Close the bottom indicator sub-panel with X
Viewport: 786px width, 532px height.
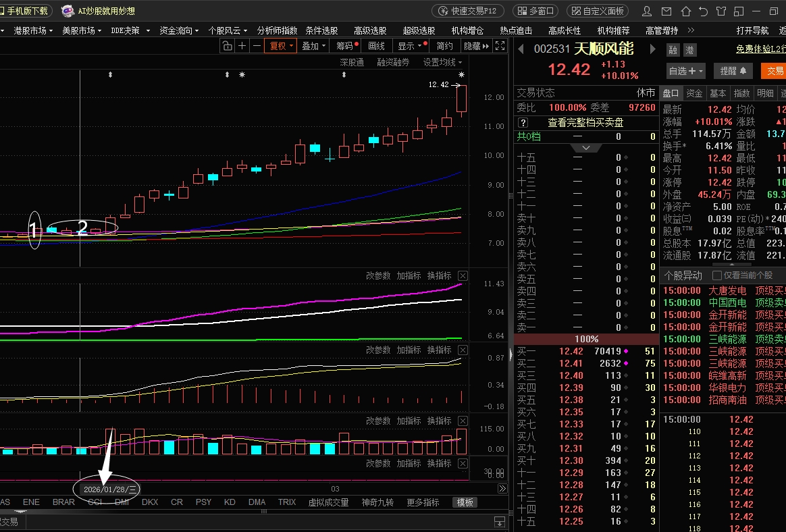(463, 463)
